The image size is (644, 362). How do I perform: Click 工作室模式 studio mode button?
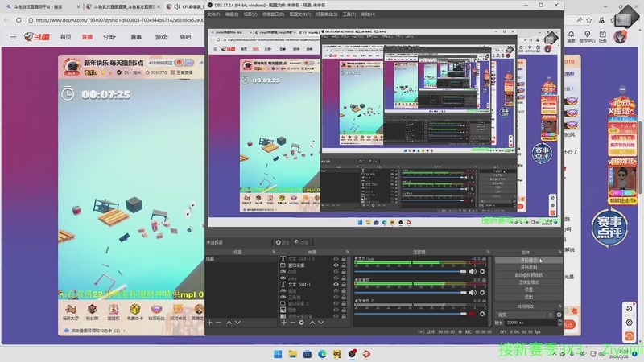tap(529, 282)
